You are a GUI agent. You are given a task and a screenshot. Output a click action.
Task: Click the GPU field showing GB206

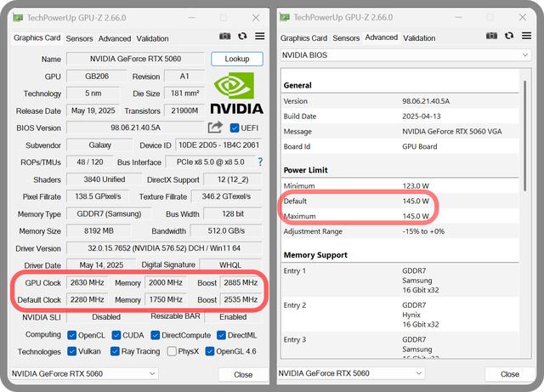point(97,76)
